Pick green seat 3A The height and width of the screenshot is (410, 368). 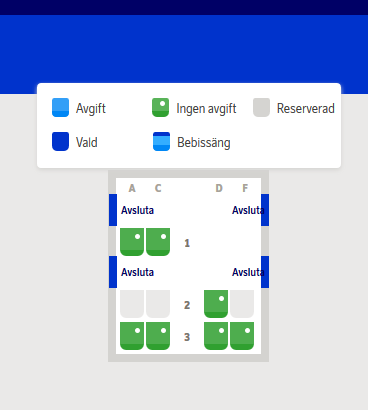pyautogui.click(x=132, y=336)
